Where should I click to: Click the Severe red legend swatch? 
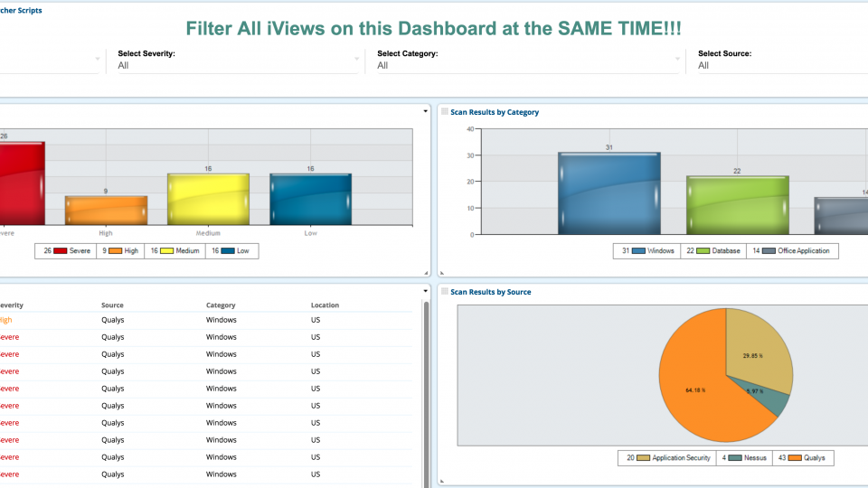point(61,251)
